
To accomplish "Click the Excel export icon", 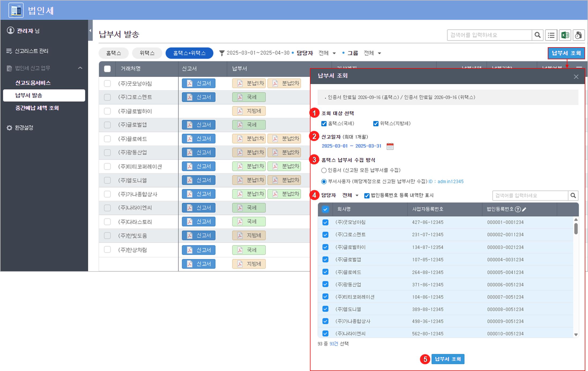I will coord(565,35).
